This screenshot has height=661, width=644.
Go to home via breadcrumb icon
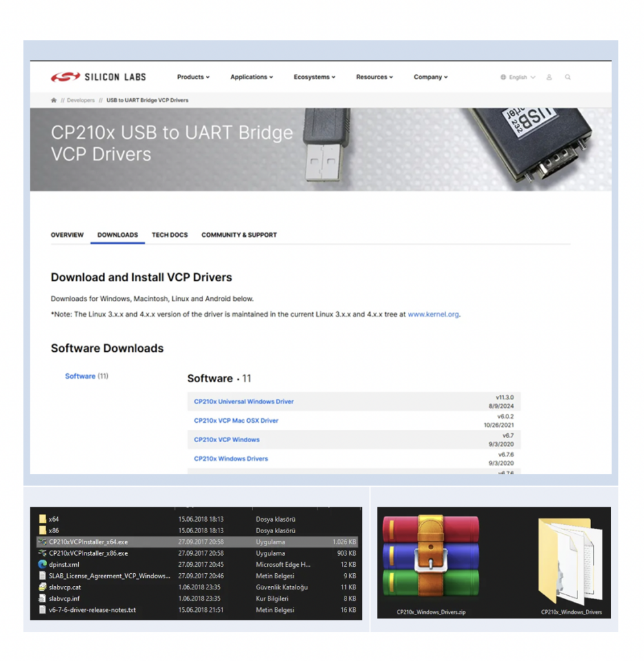[x=54, y=100]
